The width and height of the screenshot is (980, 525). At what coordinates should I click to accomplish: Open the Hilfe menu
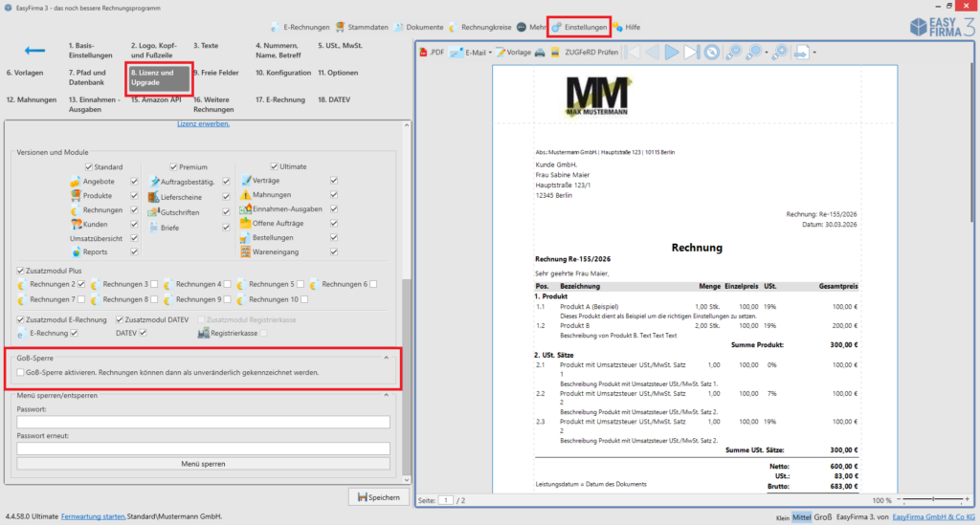pos(626,28)
